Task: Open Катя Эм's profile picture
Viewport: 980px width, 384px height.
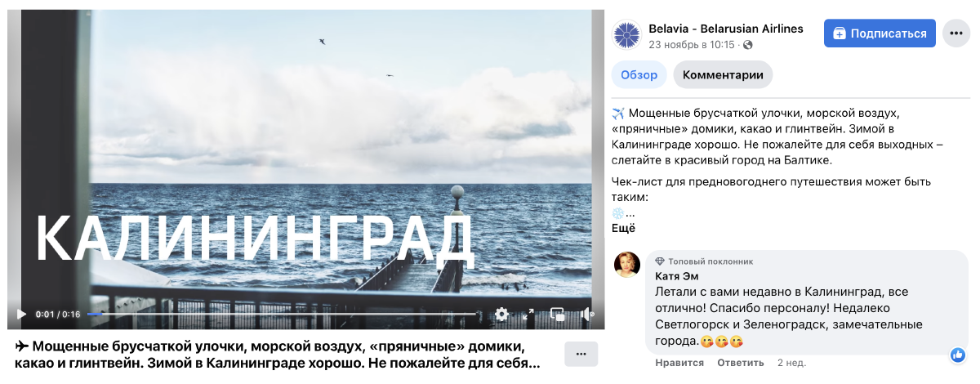Action: (x=626, y=265)
